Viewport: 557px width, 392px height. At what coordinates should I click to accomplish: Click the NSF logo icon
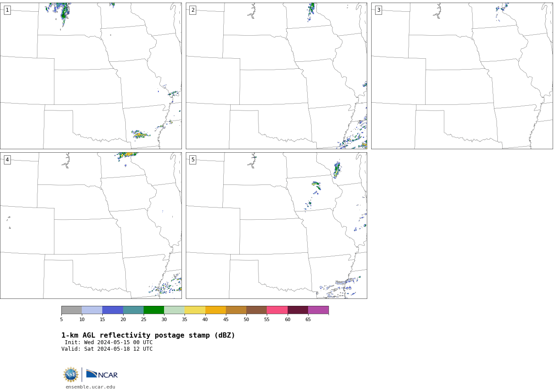[x=71, y=375]
